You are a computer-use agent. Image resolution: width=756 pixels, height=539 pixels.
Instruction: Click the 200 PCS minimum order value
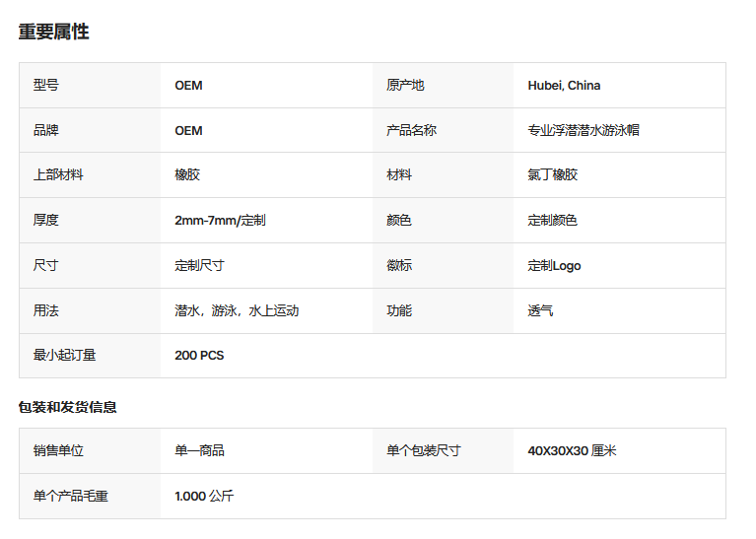point(199,356)
